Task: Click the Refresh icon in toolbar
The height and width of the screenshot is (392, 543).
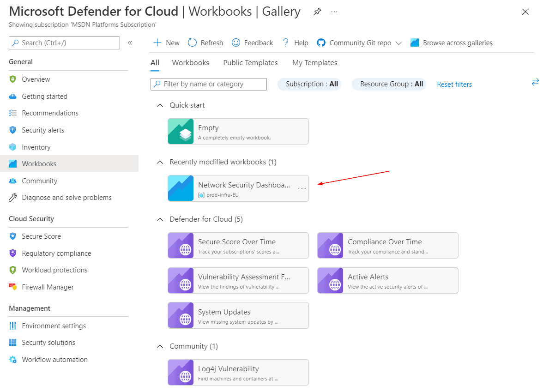Action: click(192, 42)
